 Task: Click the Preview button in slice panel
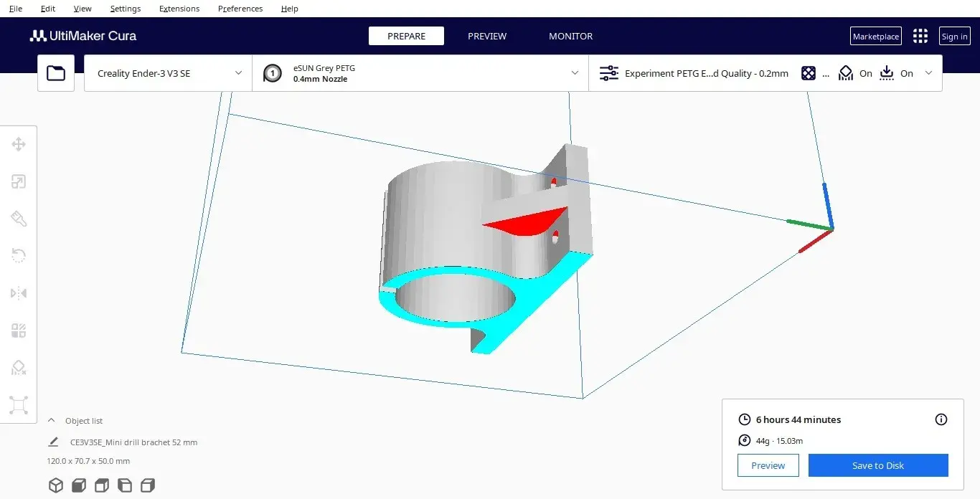(768, 465)
